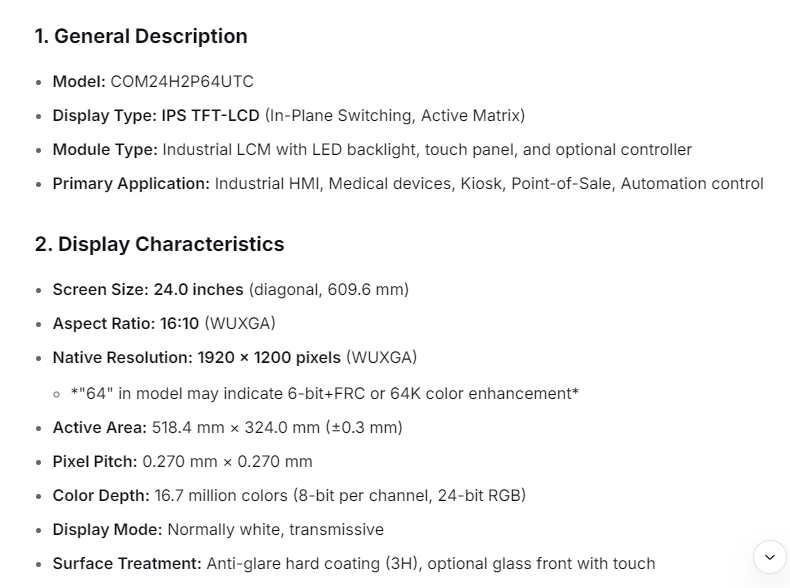
Task: Click the "Primary Application:" bold label
Action: 131,183
